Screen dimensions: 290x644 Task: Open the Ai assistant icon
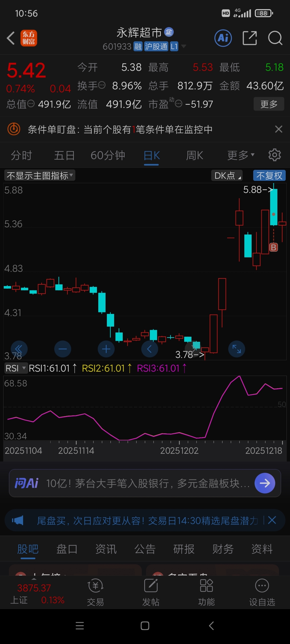223,38
